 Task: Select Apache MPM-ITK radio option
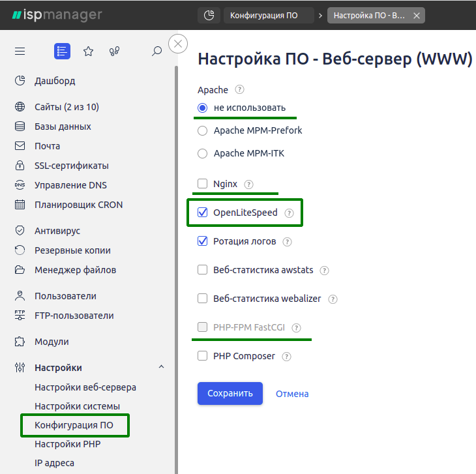(203, 154)
